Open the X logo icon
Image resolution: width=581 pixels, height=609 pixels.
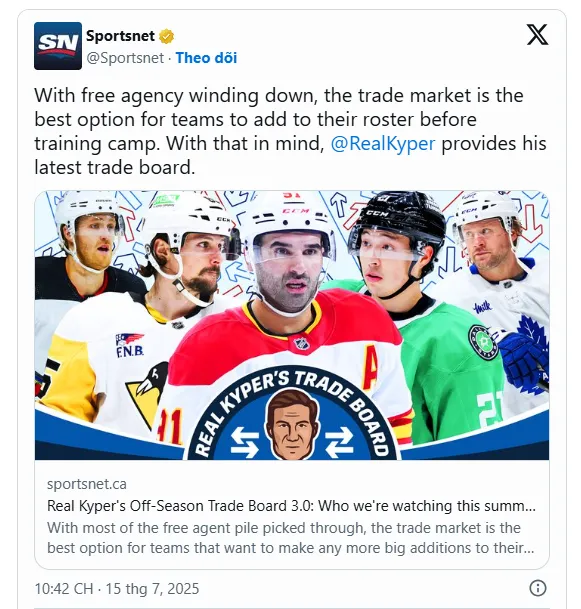(x=538, y=35)
